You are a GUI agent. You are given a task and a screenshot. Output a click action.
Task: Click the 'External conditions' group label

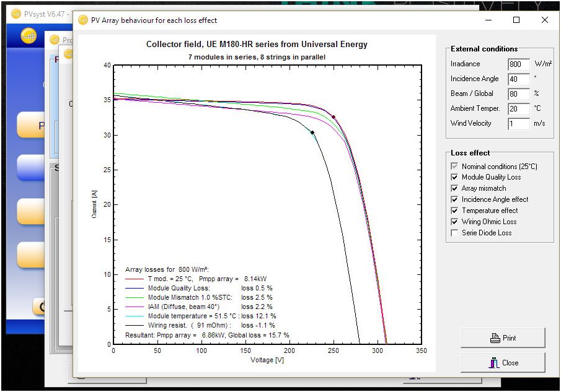point(484,49)
